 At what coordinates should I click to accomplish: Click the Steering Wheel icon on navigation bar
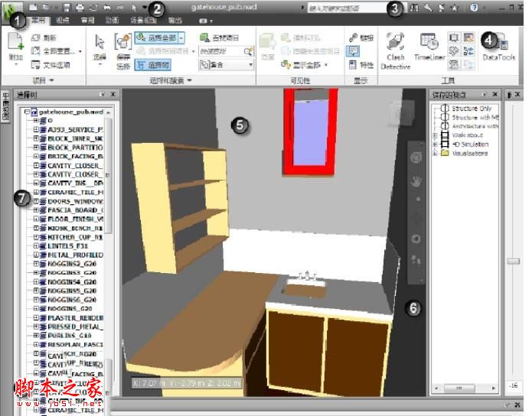click(416, 158)
